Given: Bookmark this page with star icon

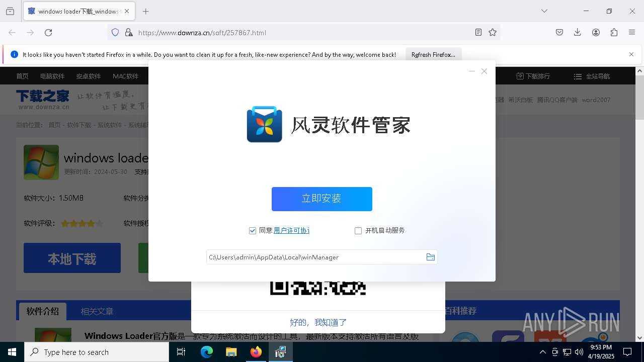Looking at the screenshot, I should [x=493, y=32].
